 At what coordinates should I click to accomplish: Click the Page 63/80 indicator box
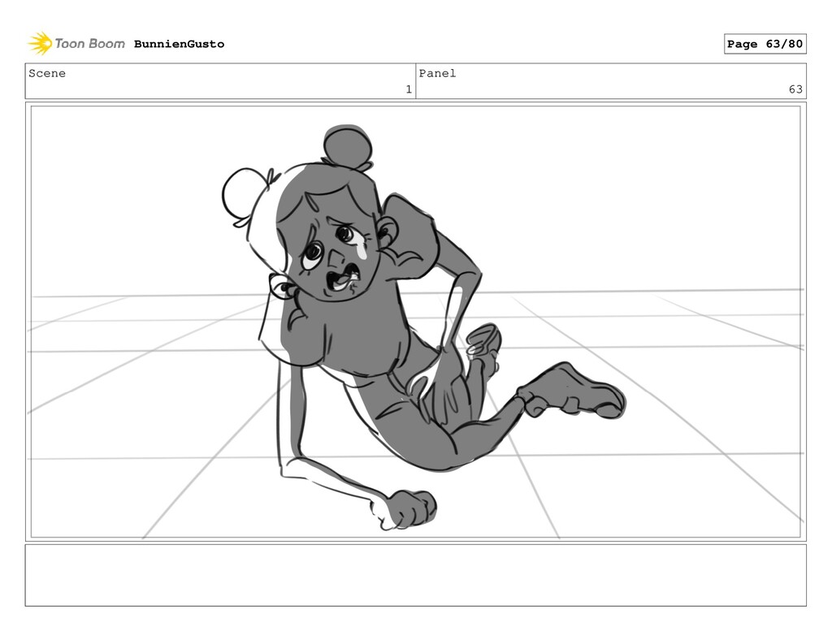(x=765, y=44)
